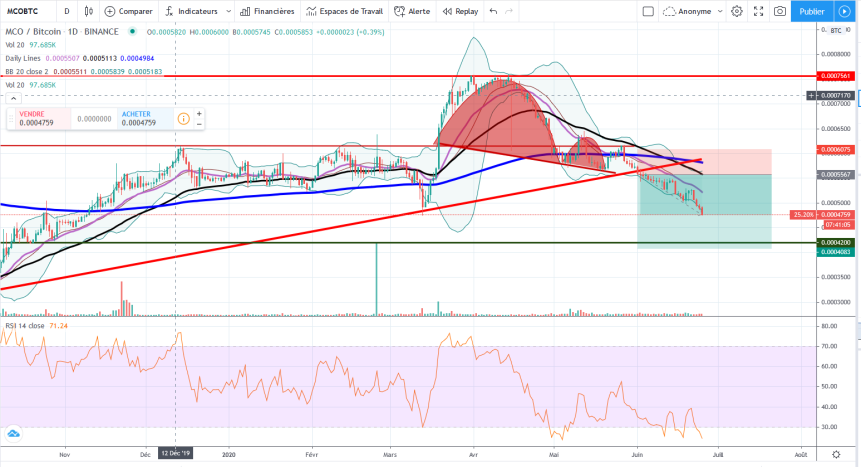Enter fullscreen mode
This screenshot has height=467, width=861.
click(758, 11)
